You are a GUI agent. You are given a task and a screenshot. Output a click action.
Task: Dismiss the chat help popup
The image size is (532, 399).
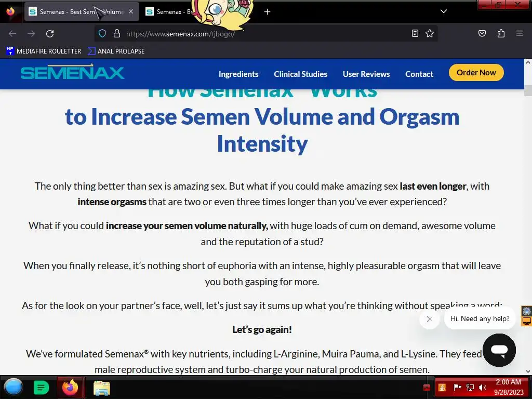tap(430, 319)
